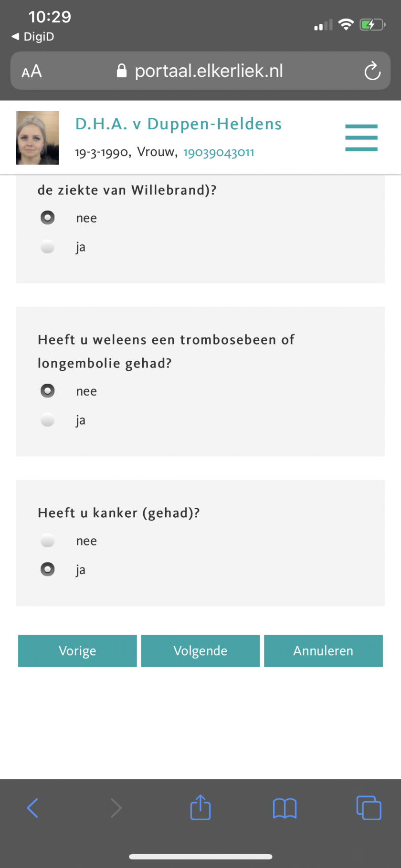Return to DigiD app via back link
This screenshot has height=868, width=401.
[x=33, y=37]
